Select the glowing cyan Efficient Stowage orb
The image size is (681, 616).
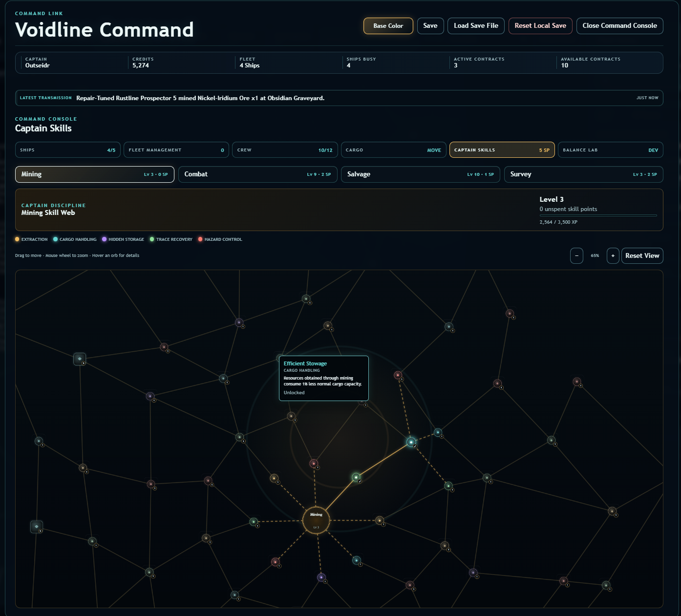click(411, 442)
